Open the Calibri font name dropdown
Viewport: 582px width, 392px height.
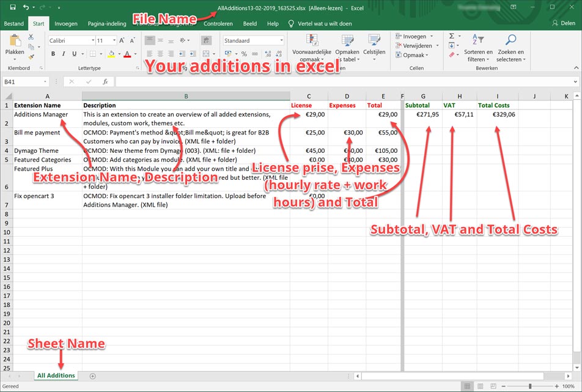click(93, 40)
